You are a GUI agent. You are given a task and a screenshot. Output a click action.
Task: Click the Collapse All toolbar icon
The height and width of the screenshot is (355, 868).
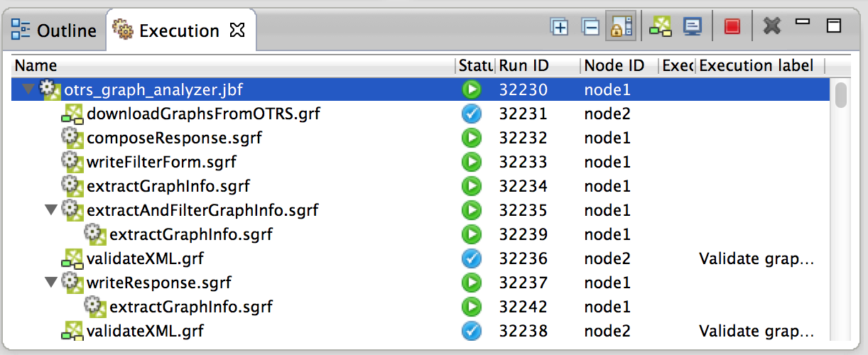point(590,28)
